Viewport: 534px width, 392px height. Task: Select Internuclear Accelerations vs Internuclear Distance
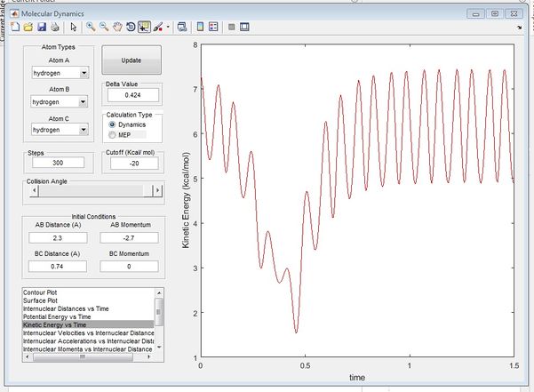[88, 341]
